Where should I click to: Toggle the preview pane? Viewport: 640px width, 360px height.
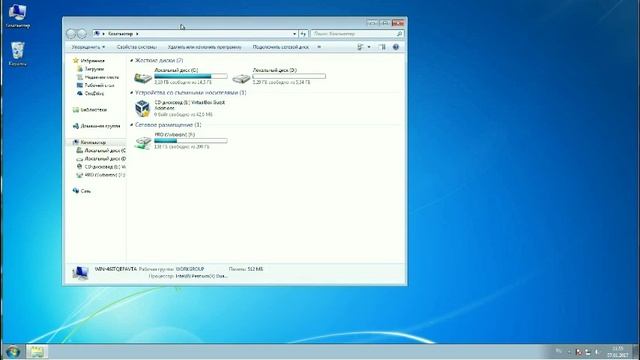click(382, 47)
